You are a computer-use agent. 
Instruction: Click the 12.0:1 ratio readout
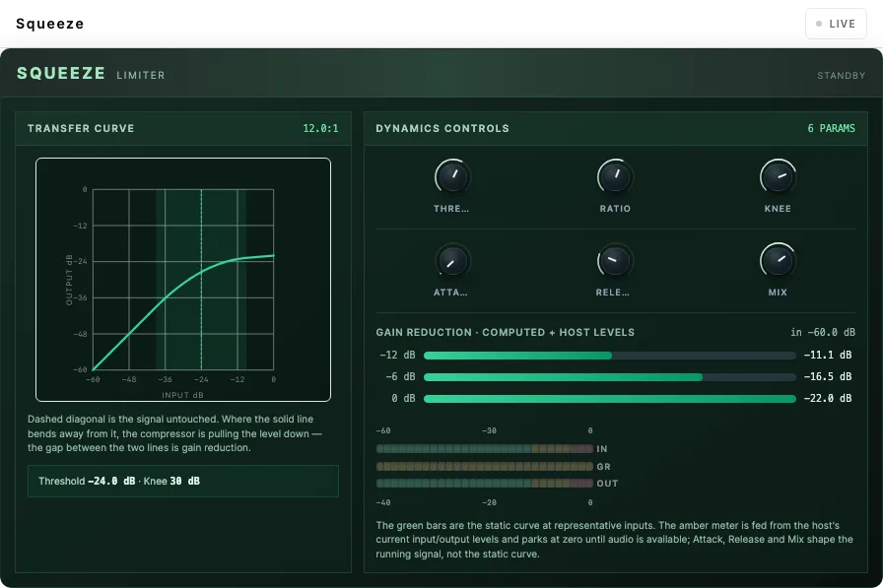[x=320, y=128]
